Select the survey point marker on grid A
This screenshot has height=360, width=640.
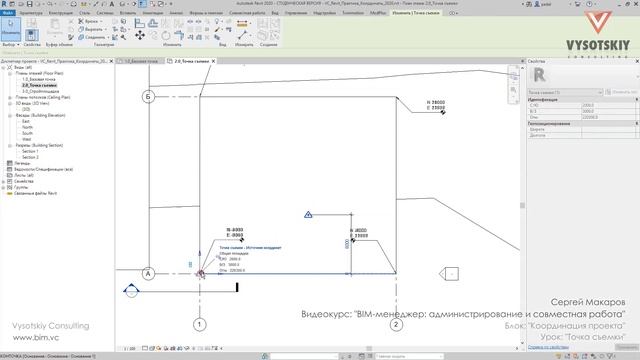click(x=200, y=274)
